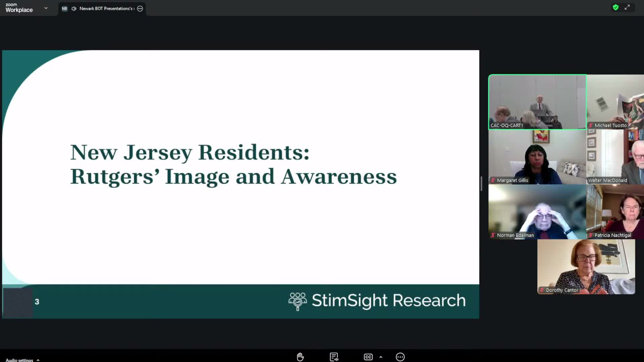Click the green security shield icon

(615, 7)
